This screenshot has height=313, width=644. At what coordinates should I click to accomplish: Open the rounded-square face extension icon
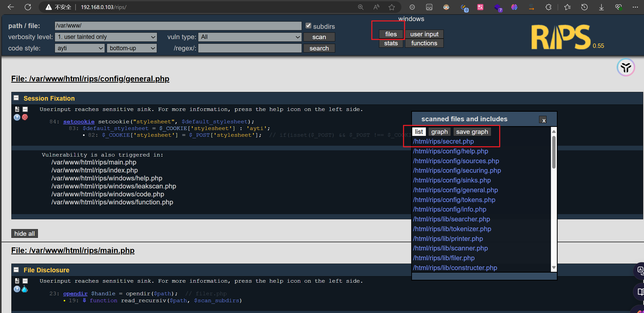(429, 7)
